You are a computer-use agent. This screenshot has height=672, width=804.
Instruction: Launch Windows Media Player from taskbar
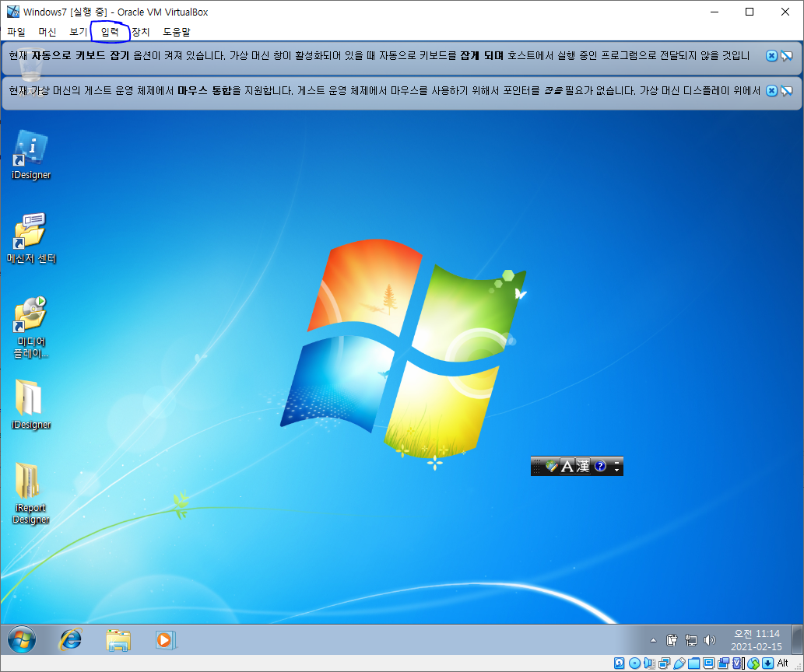[x=165, y=640]
